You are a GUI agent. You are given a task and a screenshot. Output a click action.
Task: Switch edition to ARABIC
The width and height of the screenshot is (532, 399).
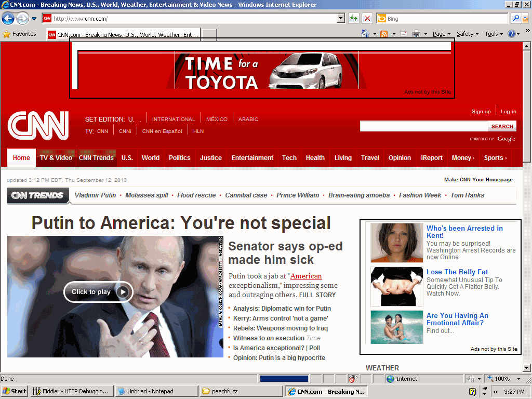tap(248, 119)
